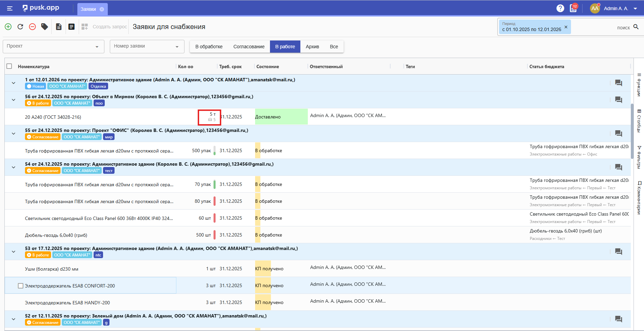
Task: Open the Фильтры side panel
Action: (x=639, y=157)
